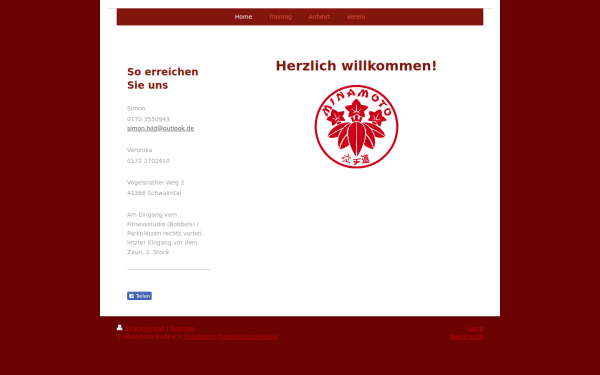Select Simon's phone number 0170 3550943

pos(148,119)
